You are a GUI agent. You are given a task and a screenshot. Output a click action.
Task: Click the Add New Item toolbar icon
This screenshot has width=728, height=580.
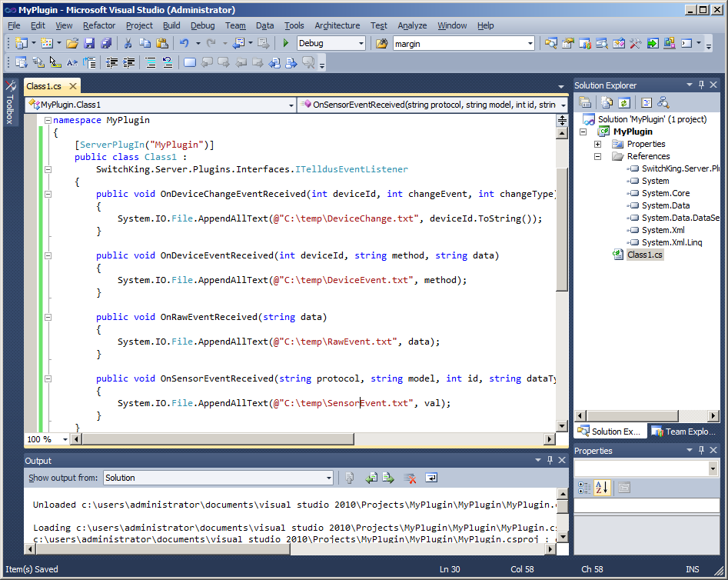point(47,43)
